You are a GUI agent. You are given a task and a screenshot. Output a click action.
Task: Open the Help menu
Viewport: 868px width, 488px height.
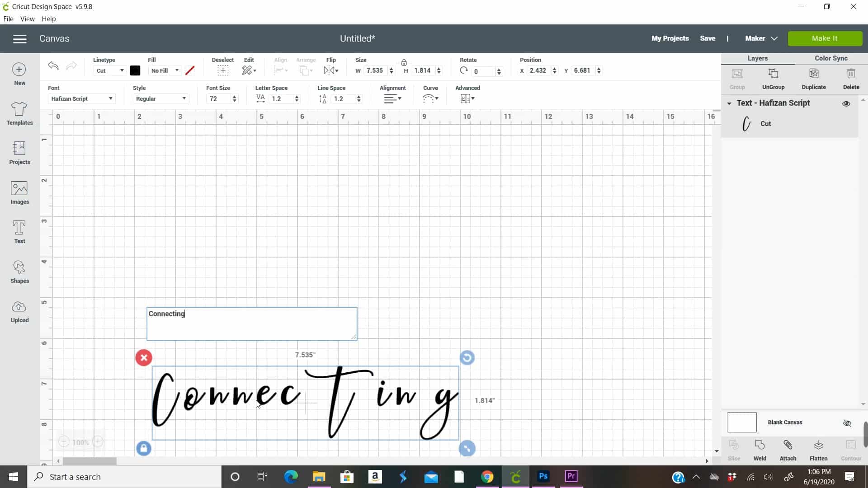coord(48,19)
